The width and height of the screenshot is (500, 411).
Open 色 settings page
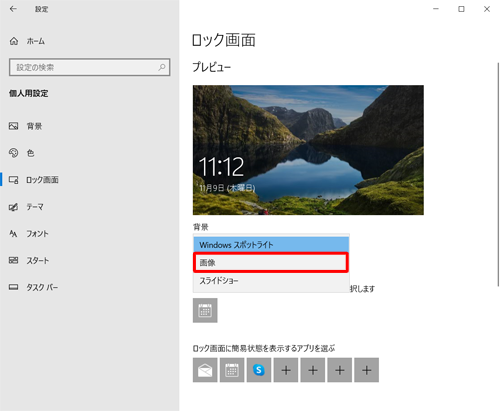click(30, 153)
